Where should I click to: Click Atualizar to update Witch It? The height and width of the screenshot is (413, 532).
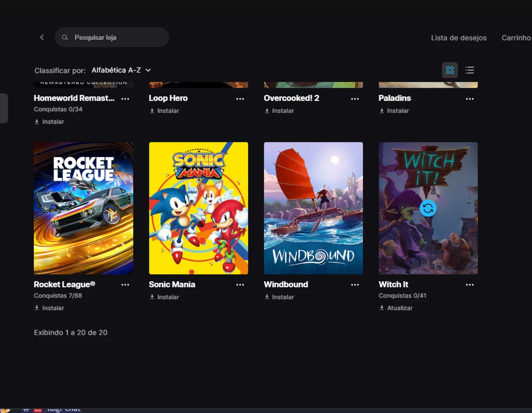pos(396,308)
